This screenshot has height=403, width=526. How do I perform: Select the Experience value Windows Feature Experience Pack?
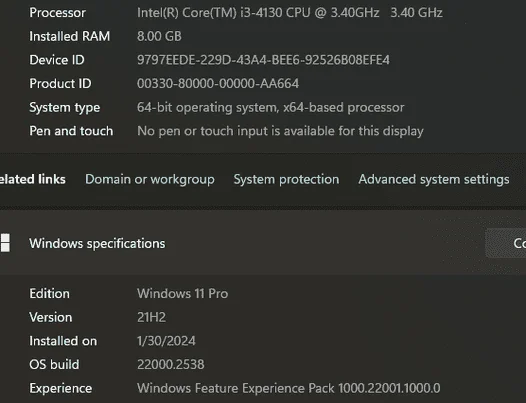[288, 388]
